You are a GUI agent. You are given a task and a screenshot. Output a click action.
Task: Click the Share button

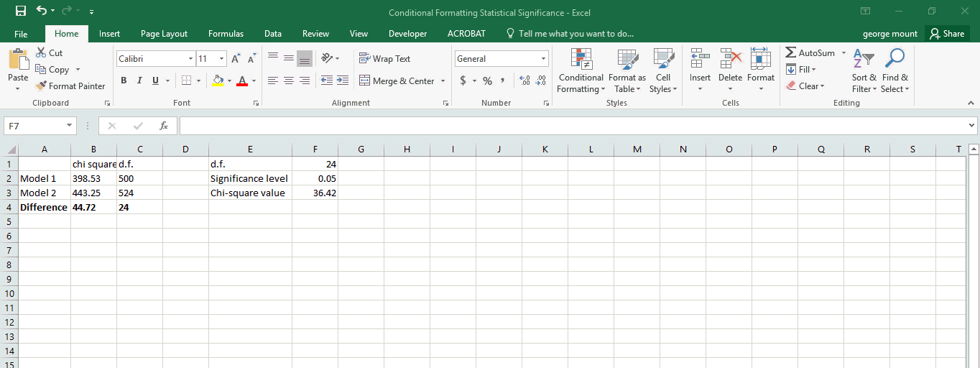click(x=947, y=34)
